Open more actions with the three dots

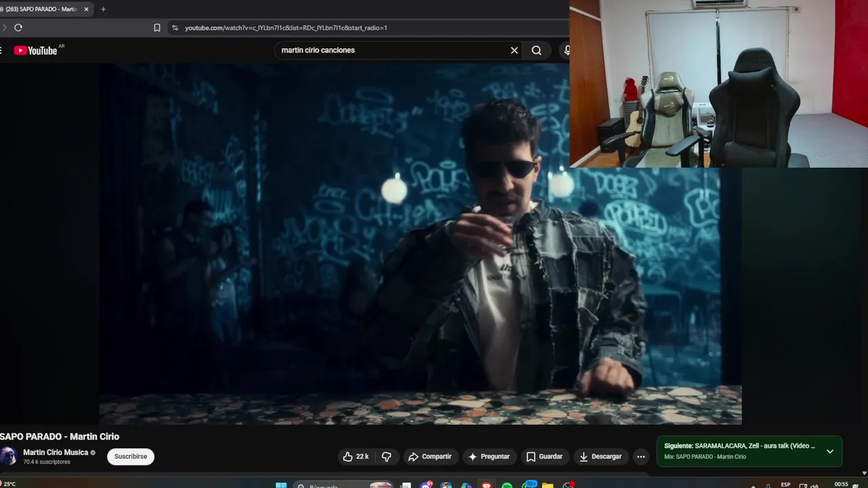(641, 457)
